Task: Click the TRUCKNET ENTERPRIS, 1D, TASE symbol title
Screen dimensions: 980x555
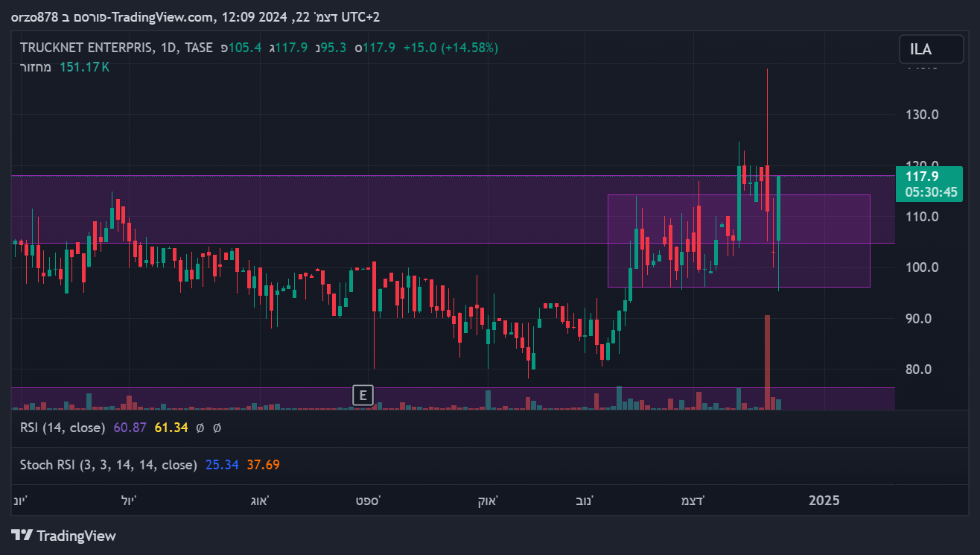Action: click(116, 48)
